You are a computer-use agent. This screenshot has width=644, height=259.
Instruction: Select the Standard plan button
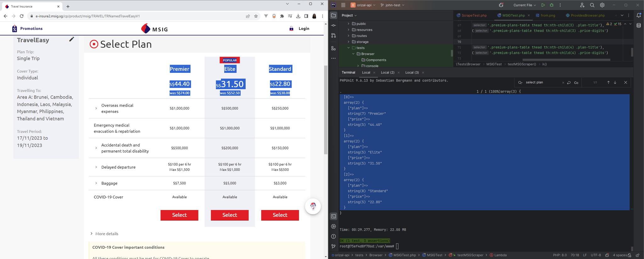pyautogui.click(x=280, y=215)
